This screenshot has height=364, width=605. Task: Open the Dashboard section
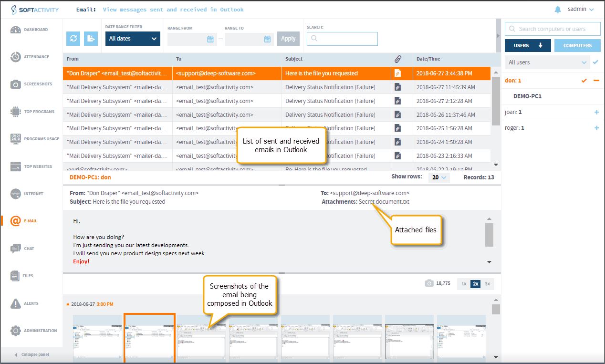30,30
